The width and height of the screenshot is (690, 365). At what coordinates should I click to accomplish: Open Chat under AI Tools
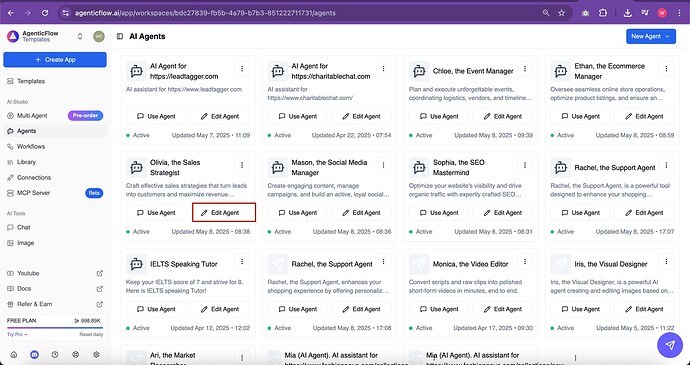click(55, 228)
